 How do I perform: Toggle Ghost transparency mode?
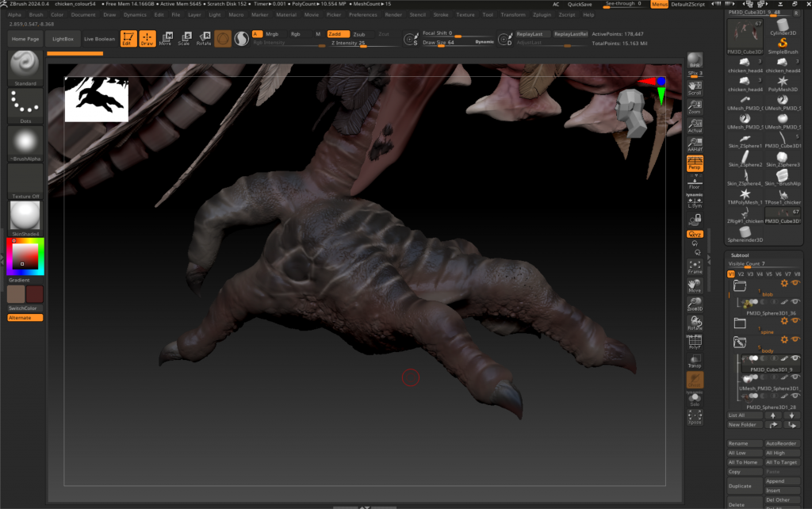click(695, 381)
